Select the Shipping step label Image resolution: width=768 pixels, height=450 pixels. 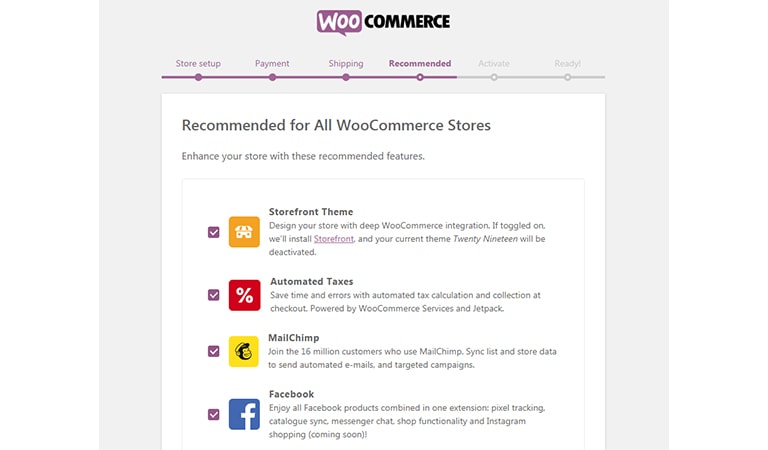tap(346, 63)
